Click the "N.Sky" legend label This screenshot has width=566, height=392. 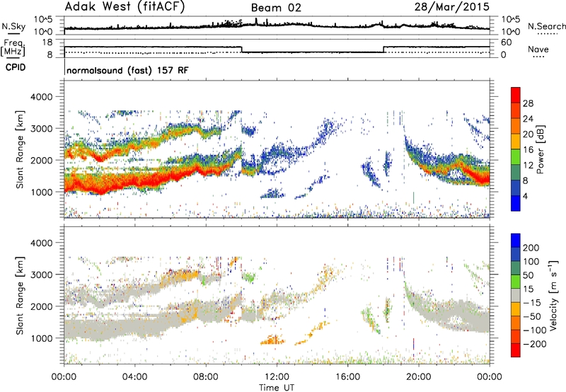pyautogui.click(x=13, y=26)
